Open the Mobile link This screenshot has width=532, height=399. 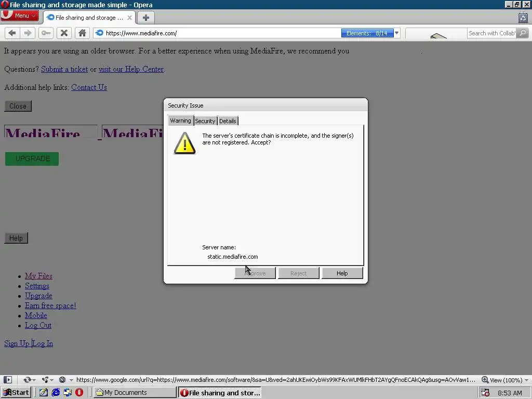pos(36,315)
